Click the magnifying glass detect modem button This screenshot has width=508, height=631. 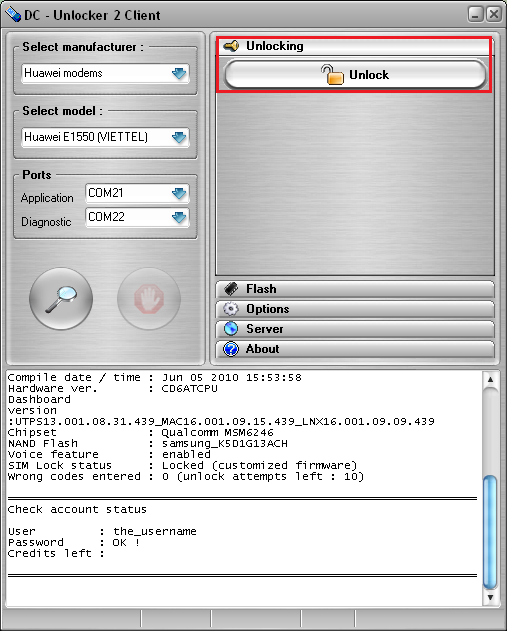tap(61, 299)
